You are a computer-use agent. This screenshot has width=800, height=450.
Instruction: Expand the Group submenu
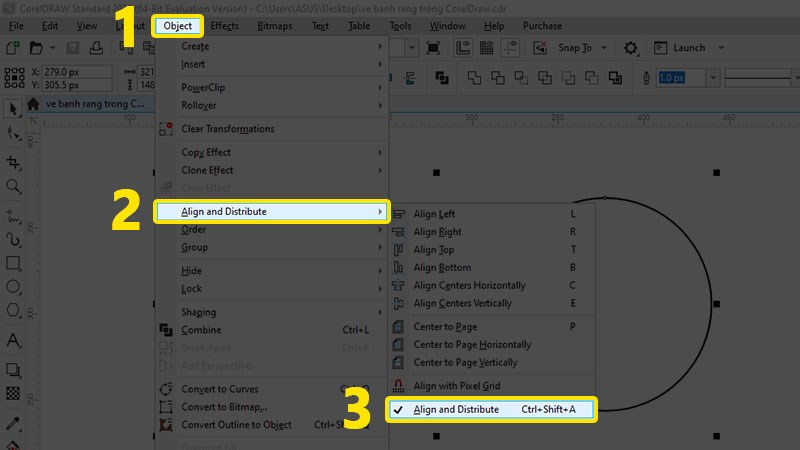point(272,247)
